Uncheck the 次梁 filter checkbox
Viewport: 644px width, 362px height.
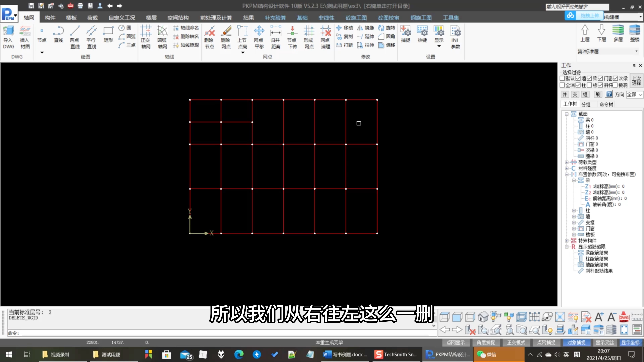615,78
